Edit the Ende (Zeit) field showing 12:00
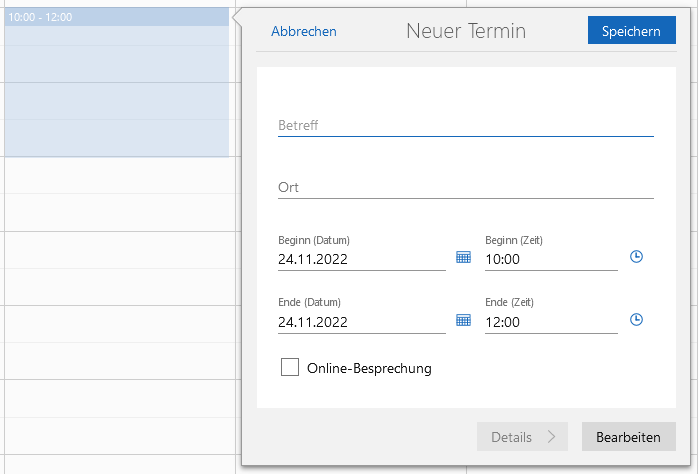Viewport: 698px width, 474px height. (550, 322)
